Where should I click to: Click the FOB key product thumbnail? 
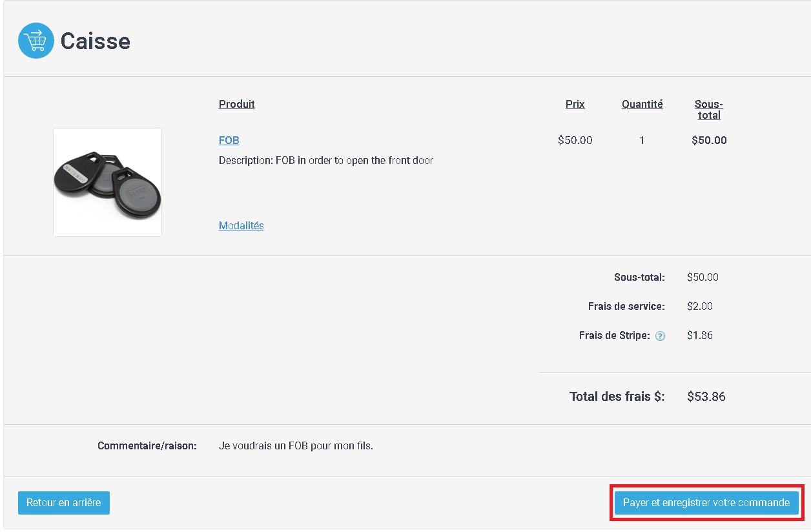(x=107, y=182)
